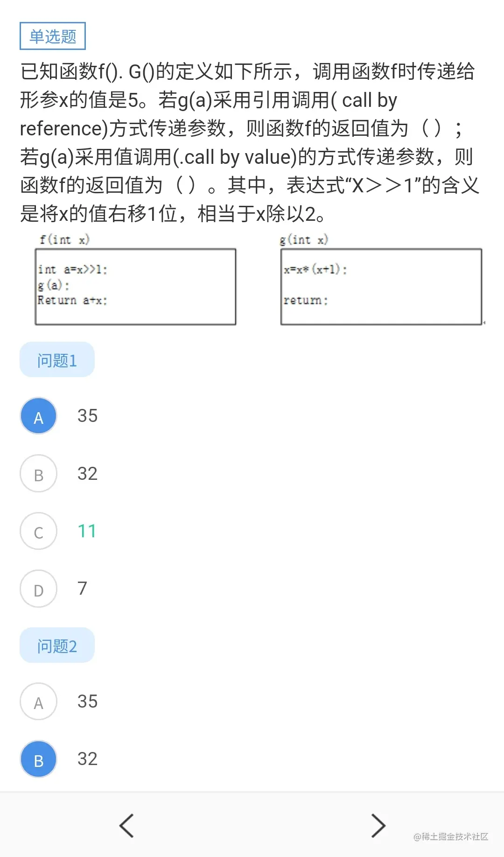Deselect highlighted answer A in 问题1
The image size is (504, 857).
tap(38, 415)
